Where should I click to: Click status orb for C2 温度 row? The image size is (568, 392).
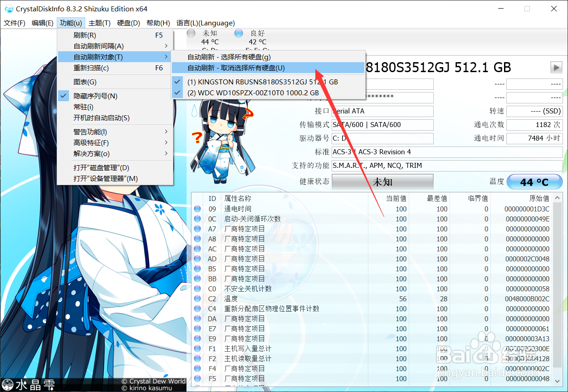pos(197,299)
